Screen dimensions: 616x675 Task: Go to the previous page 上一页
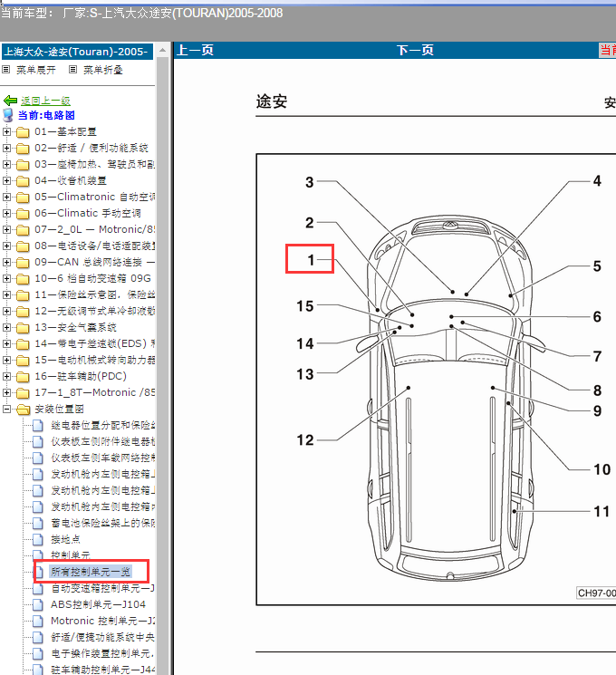195,51
